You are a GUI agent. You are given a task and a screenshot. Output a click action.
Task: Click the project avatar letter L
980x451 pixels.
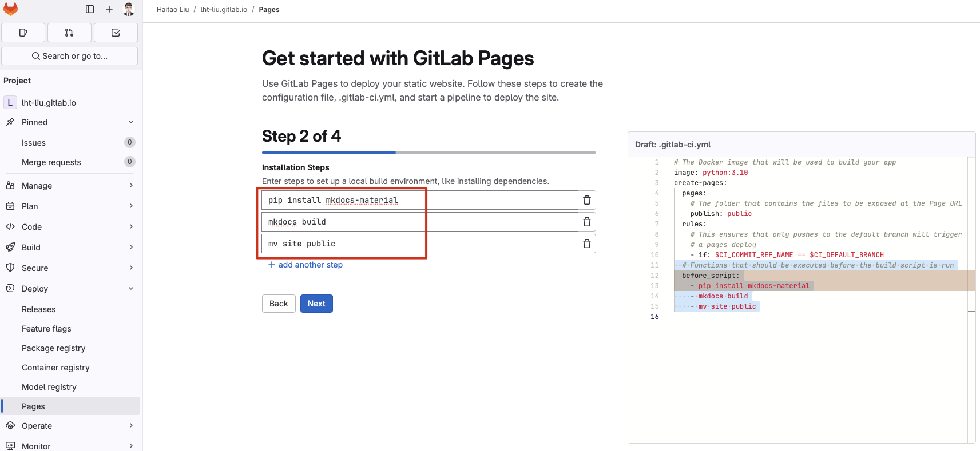tap(10, 102)
